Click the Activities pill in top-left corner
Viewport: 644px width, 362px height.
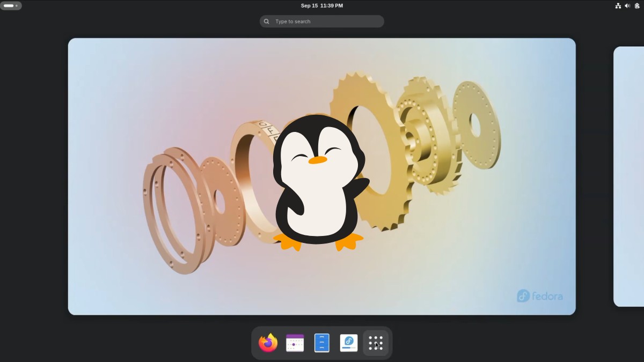click(11, 6)
